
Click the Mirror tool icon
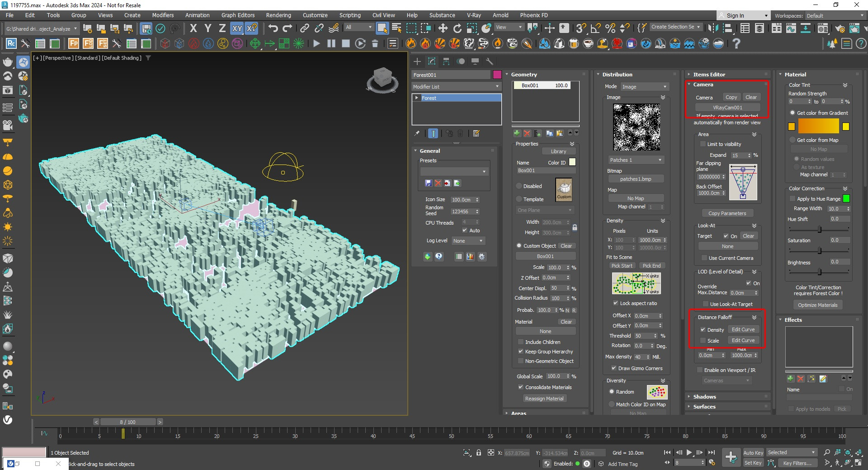713,28
